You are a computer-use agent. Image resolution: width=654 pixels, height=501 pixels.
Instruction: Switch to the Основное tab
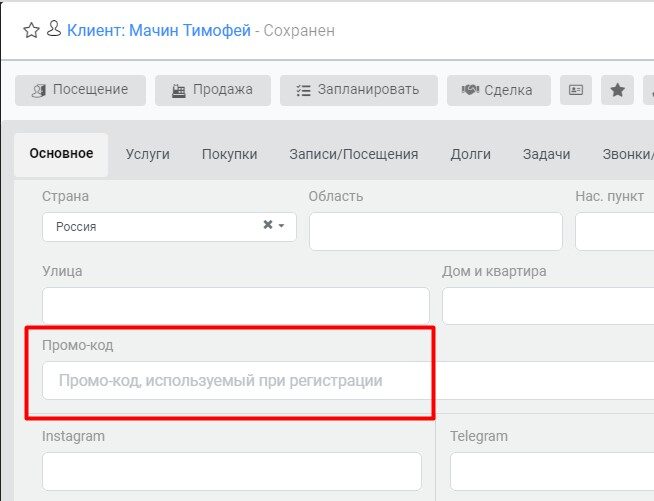[x=61, y=154]
